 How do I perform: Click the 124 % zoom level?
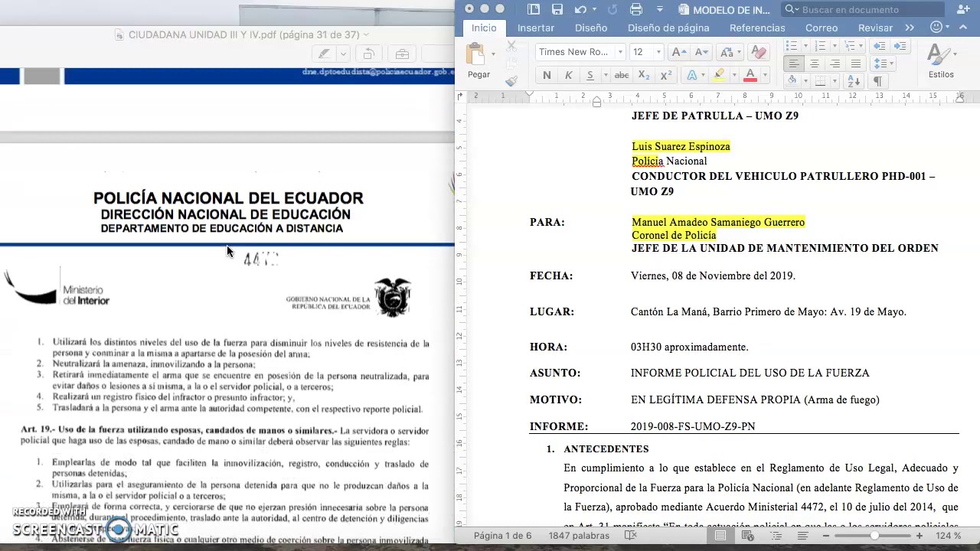tap(948, 536)
